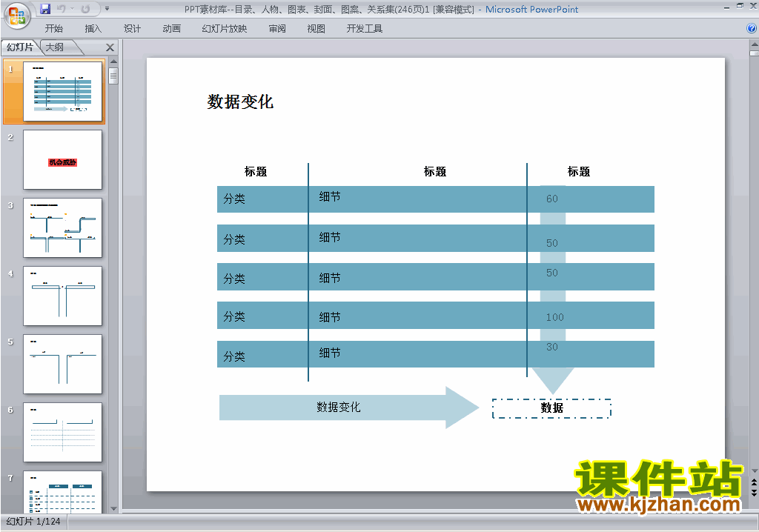Click the slide editor scroll down arrow
This screenshot has width=759, height=532.
[x=754, y=471]
